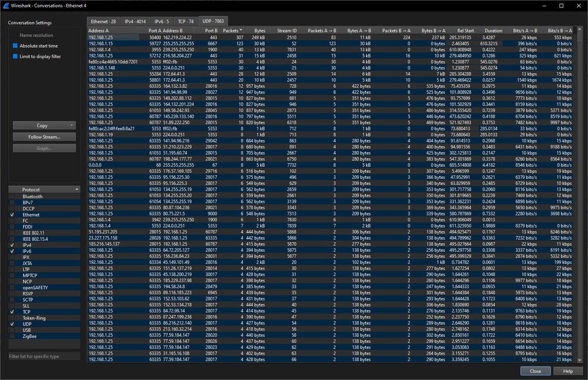Close the Conversations dialog with Close button

[x=535, y=371]
